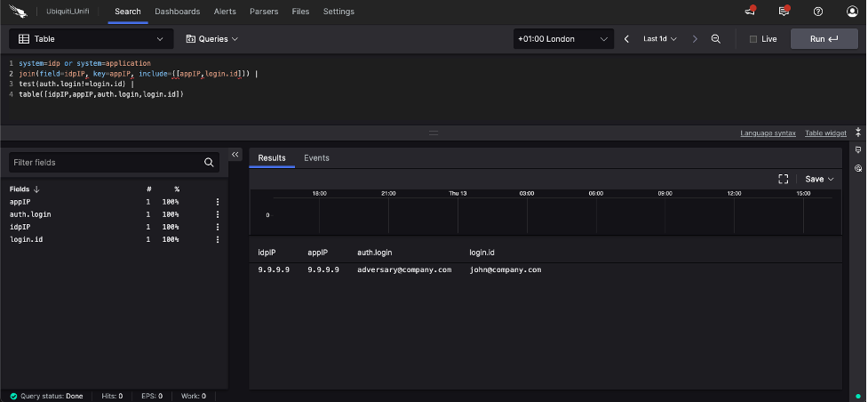Open the Last 1d time range selector
The image size is (868, 402).
[659, 39]
